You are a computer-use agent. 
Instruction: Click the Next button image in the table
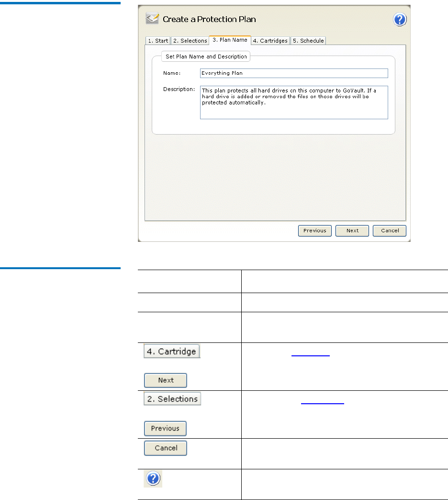pyautogui.click(x=166, y=380)
